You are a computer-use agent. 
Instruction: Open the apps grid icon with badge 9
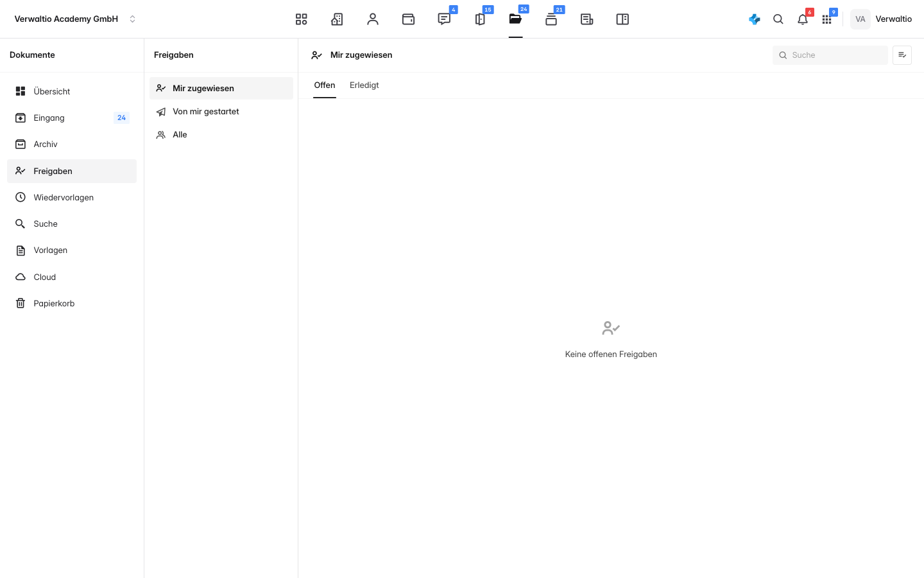pyautogui.click(x=827, y=19)
